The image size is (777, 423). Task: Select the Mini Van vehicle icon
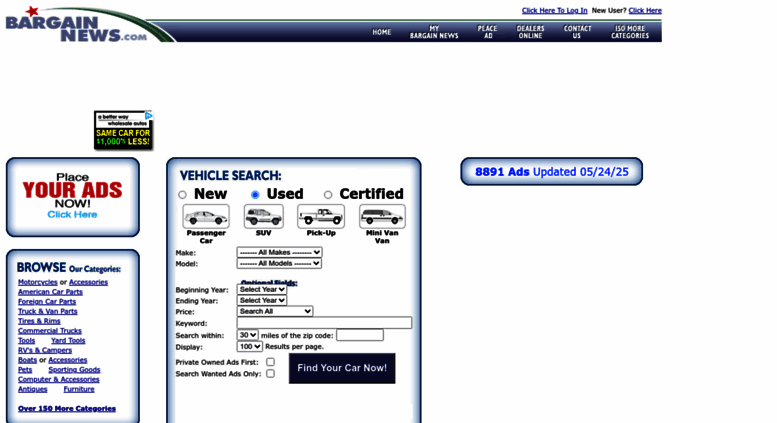pos(382,216)
